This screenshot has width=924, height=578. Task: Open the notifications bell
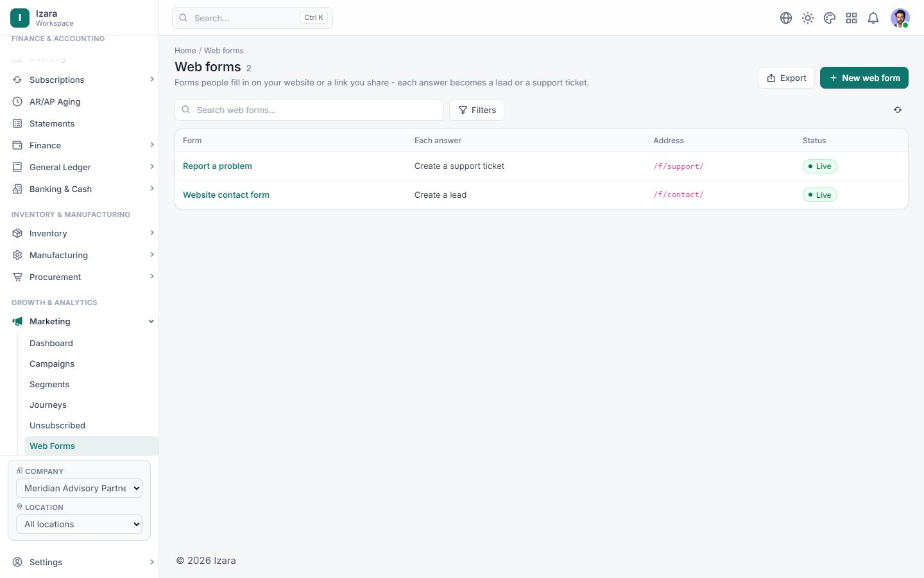click(873, 18)
